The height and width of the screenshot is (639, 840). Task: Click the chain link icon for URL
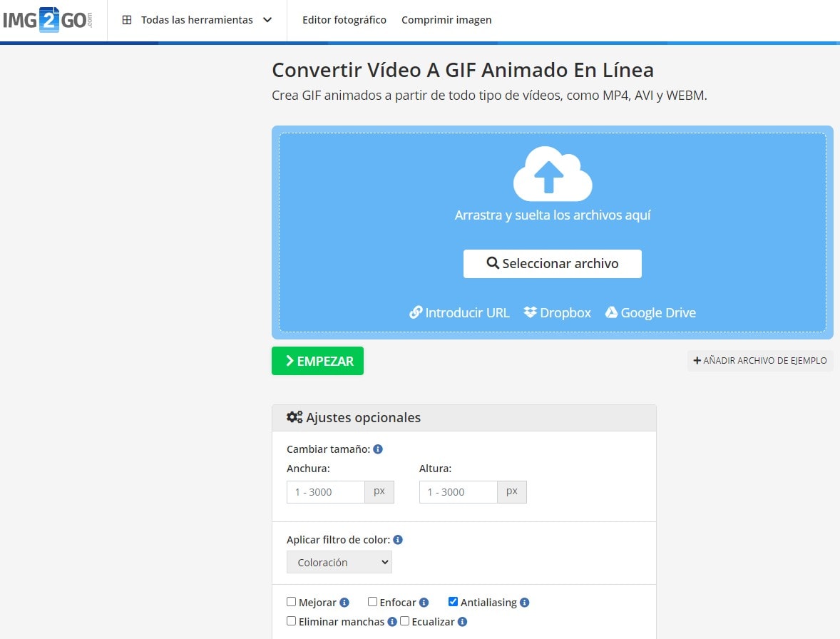tap(415, 313)
